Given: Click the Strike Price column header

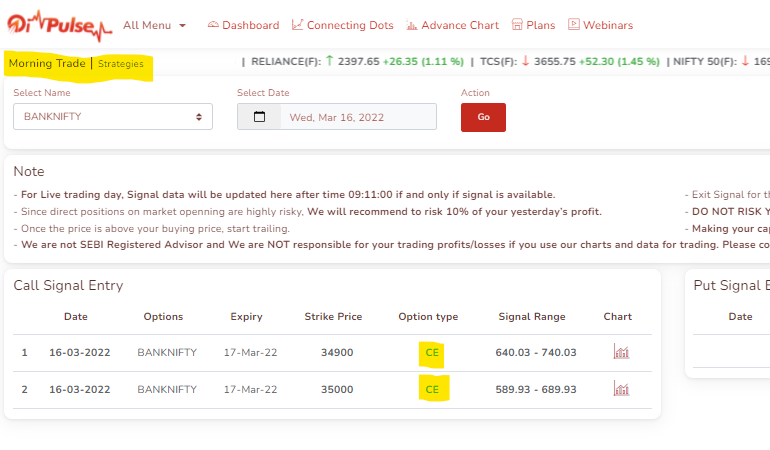Looking at the screenshot, I should point(333,317).
